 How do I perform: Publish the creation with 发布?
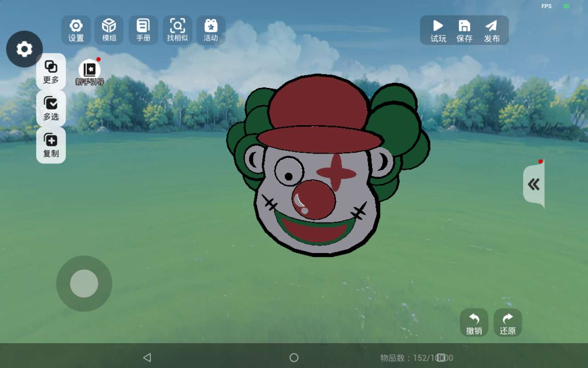(492, 30)
